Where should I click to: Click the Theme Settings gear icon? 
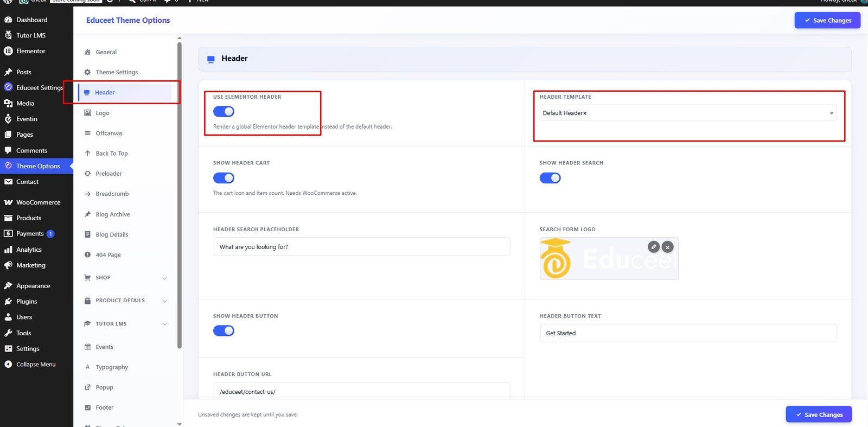[87, 72]
